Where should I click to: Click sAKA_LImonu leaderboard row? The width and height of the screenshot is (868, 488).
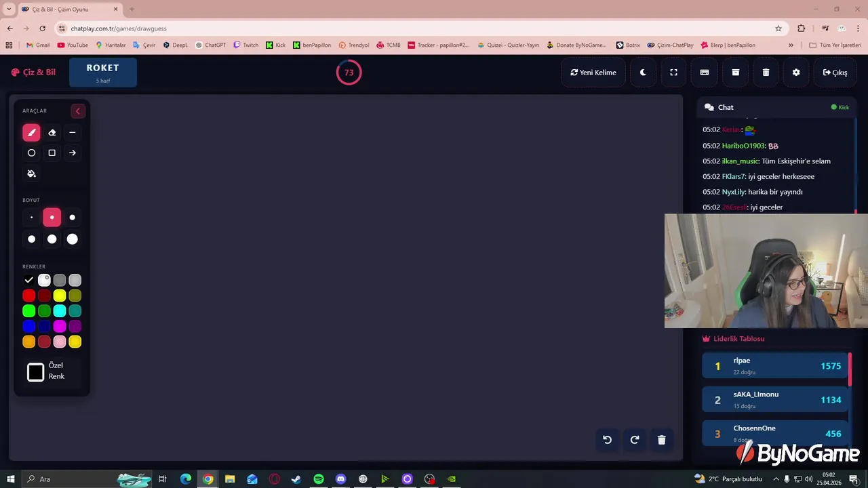tap(775, 400)
